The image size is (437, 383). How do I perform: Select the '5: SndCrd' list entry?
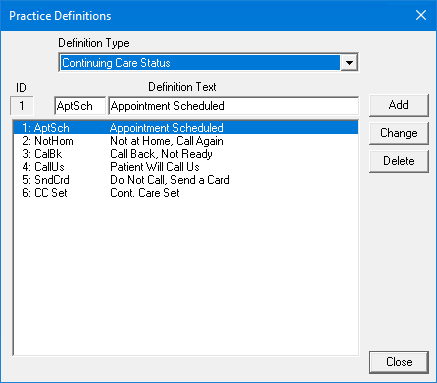pos(186,180)
